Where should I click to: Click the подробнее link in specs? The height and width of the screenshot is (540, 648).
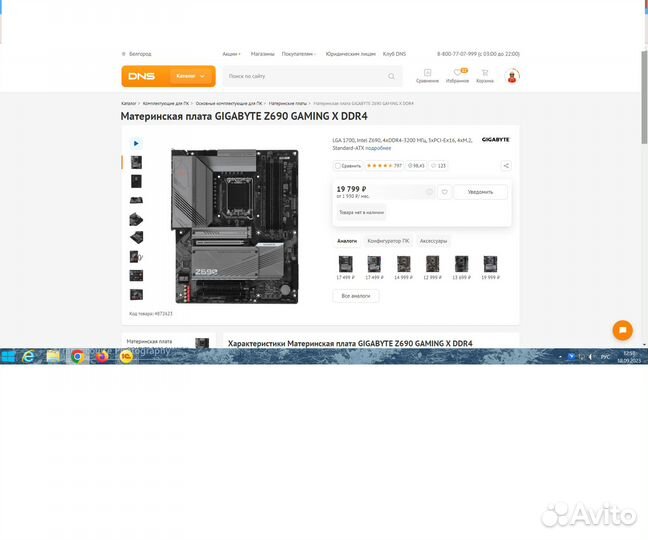(378, 148)
